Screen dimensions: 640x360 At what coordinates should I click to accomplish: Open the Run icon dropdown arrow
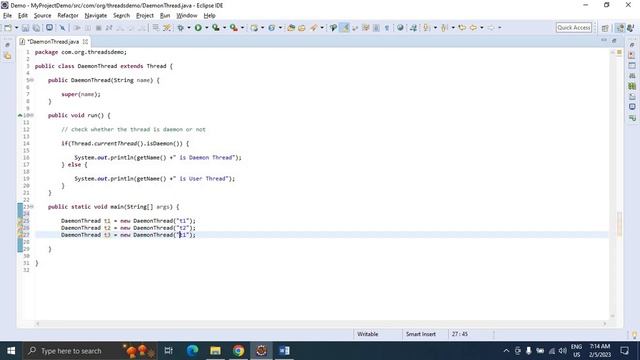click(207, 28)
